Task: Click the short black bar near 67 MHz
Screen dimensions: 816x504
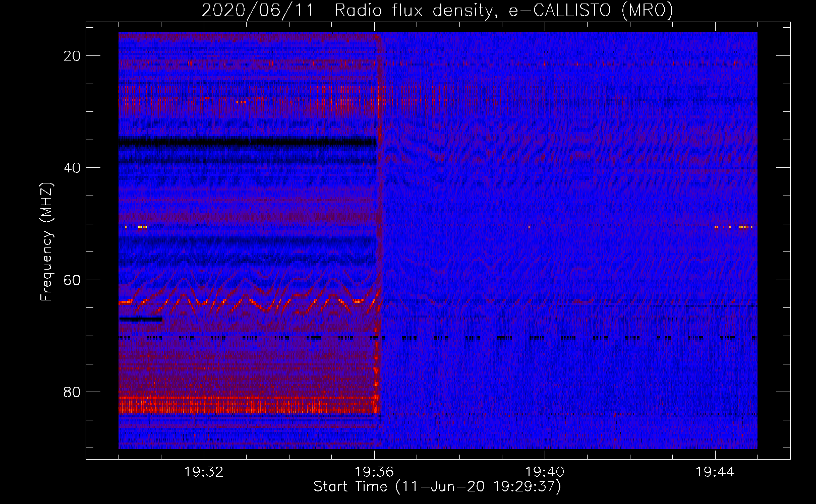Action: pyautogui.click(x=141, y=319)
